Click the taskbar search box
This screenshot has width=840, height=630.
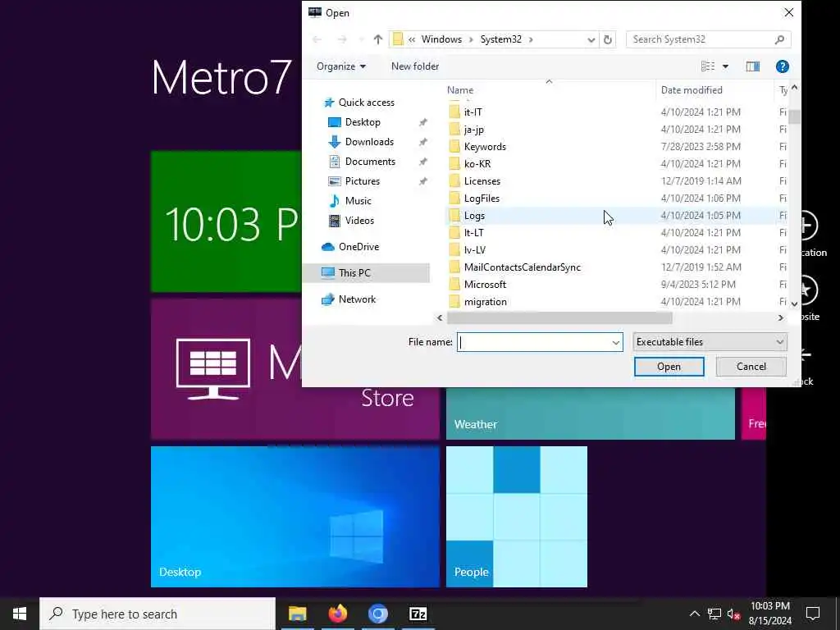[x=157, y=614]
